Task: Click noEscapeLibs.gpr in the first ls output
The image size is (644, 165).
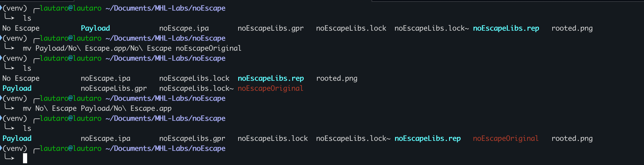Action: click(x=271, y=28)
